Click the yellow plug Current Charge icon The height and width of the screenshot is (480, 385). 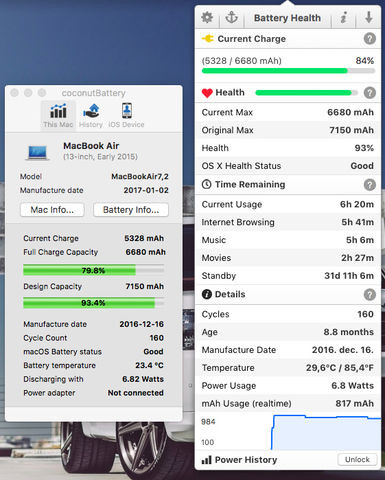[208, 39]
